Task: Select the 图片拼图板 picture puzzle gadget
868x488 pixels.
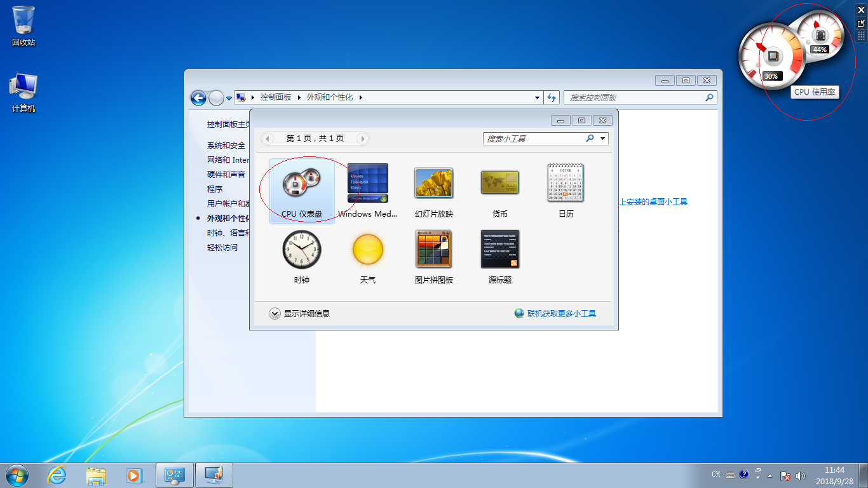Action: [x=434, y=257]
